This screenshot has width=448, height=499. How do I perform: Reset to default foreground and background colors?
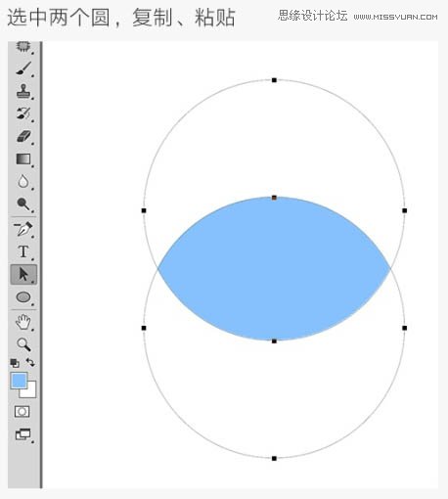15,363
